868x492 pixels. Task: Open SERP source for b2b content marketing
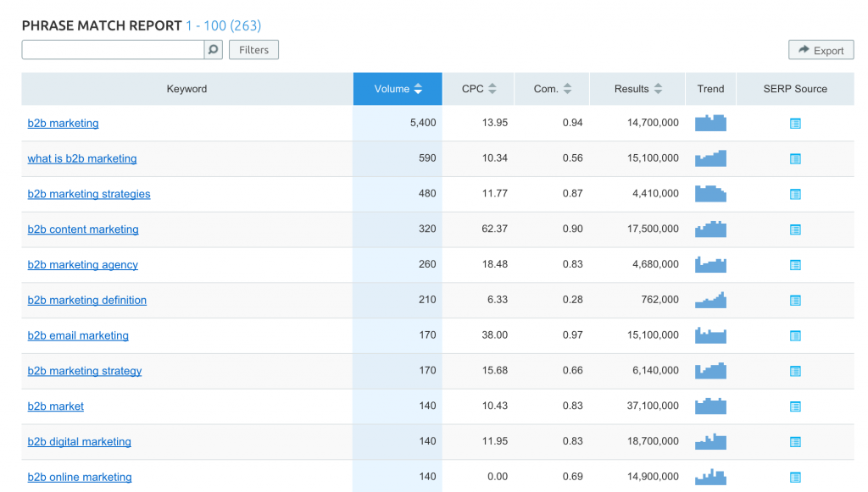[795, 229]
